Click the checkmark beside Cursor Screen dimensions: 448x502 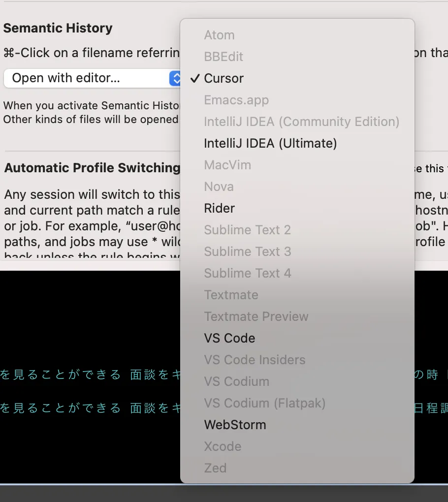coord(195,78)
